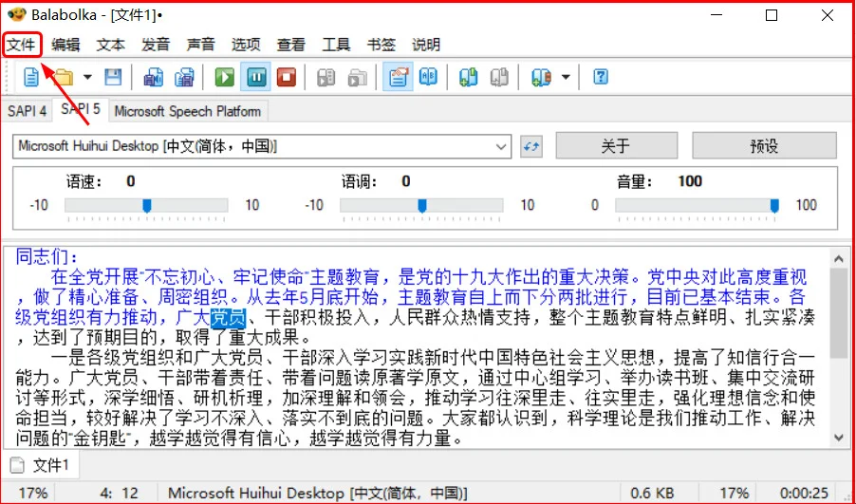Pause speech with the blue pause button
The image size is (856, 504).
pyautogui.click(x=256, y=77)
